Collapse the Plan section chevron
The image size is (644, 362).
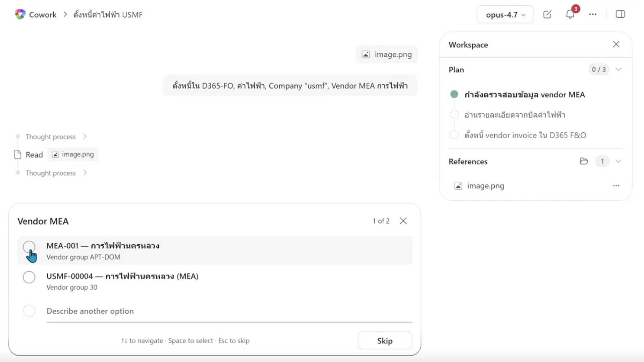tap(619, 69)
